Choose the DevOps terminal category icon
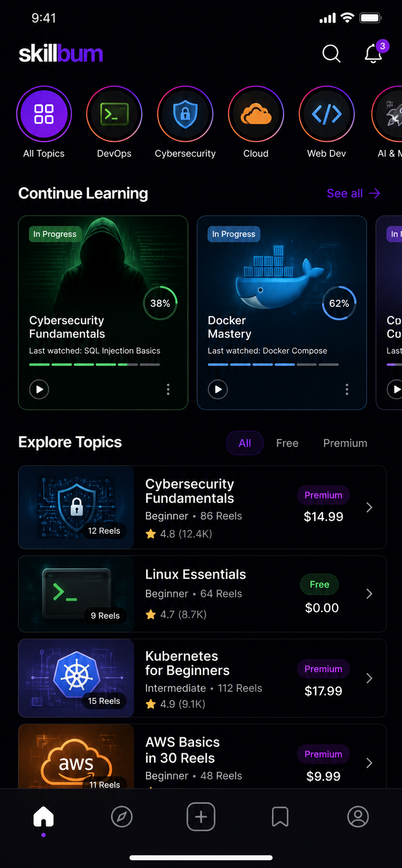402x868 pixels. point(114,114)
